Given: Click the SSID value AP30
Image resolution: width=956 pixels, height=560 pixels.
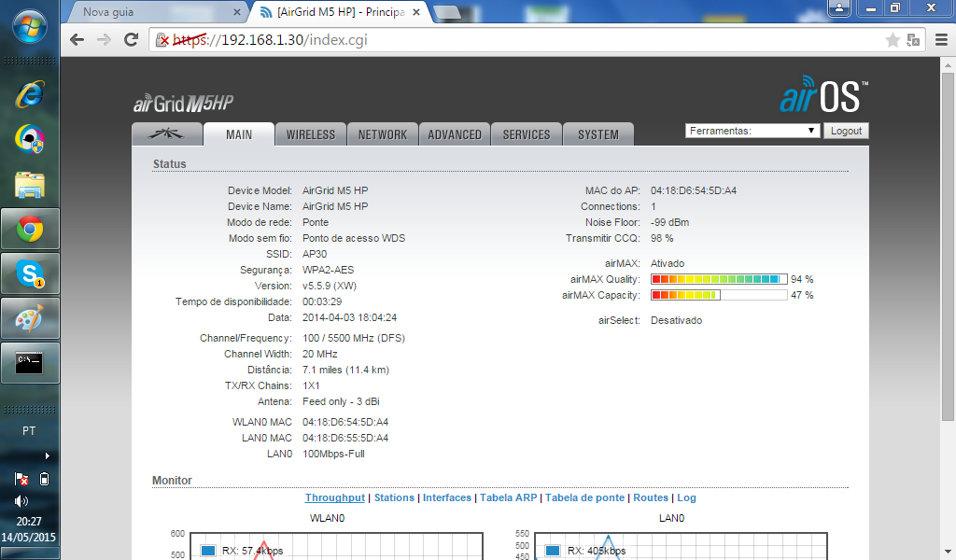Looking at the screenshot, I should [315, 254].
